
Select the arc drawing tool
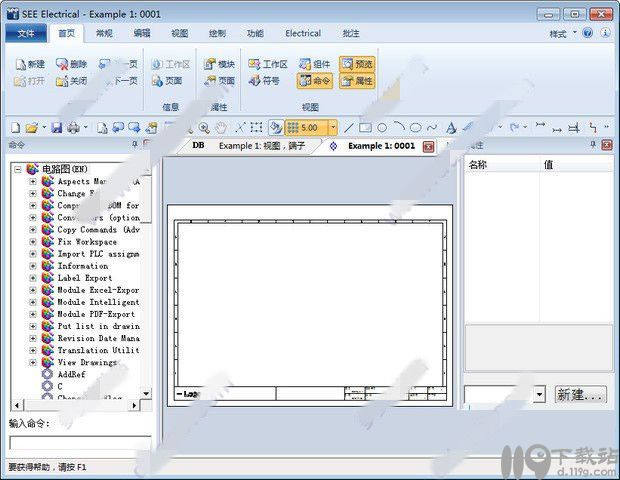pyautogui.click(x=399, y=127)
